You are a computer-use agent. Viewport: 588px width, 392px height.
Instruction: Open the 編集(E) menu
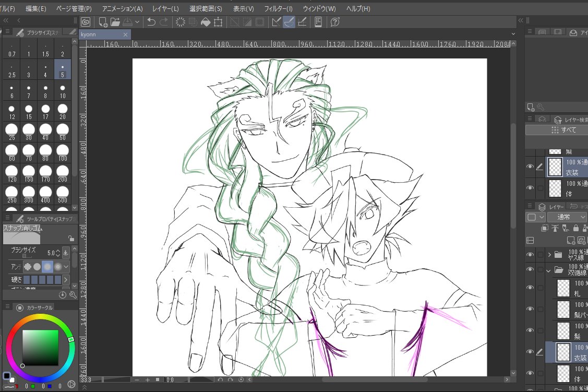pos(36,8)
